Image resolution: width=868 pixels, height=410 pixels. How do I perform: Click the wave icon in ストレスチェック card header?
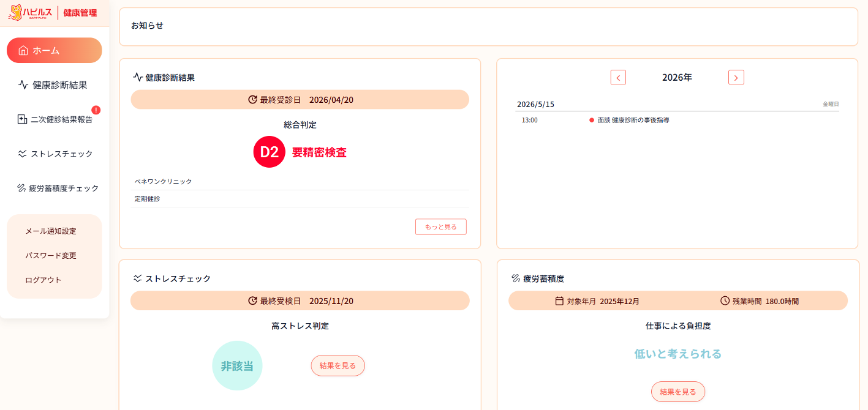(x=138, y=278)
